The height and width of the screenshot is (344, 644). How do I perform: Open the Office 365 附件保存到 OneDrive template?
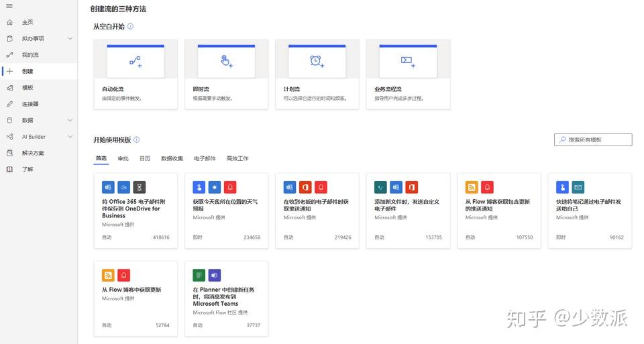[x=136, y=211]
